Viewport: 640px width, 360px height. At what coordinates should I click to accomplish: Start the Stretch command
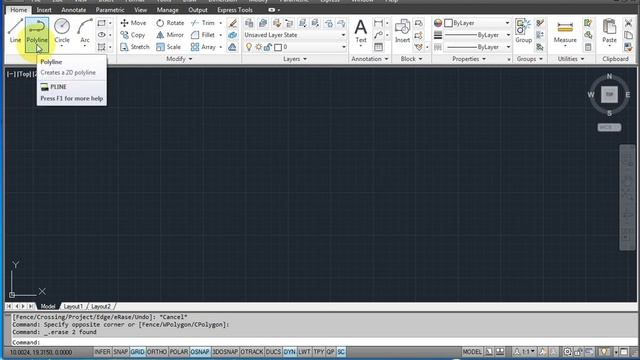[x=135, y=47]
